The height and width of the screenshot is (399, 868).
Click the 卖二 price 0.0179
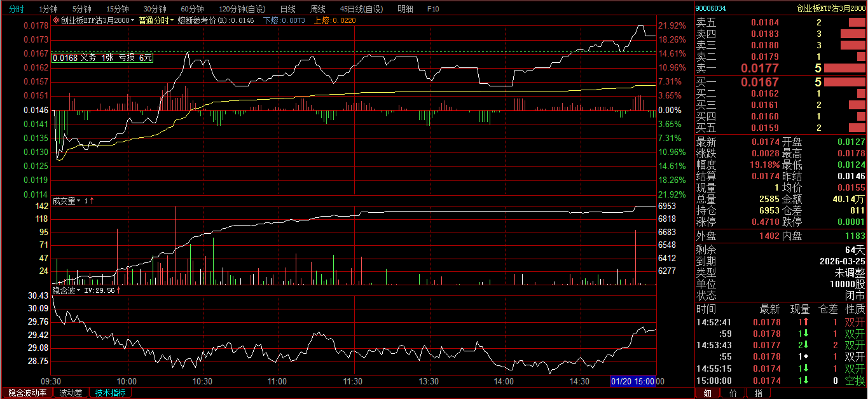pos(765,57)
